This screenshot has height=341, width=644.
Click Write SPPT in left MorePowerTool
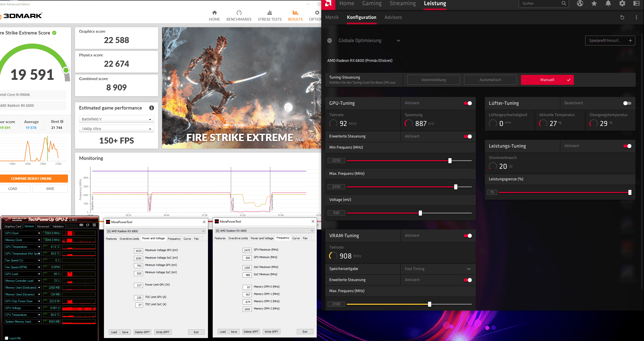point(163,332)
